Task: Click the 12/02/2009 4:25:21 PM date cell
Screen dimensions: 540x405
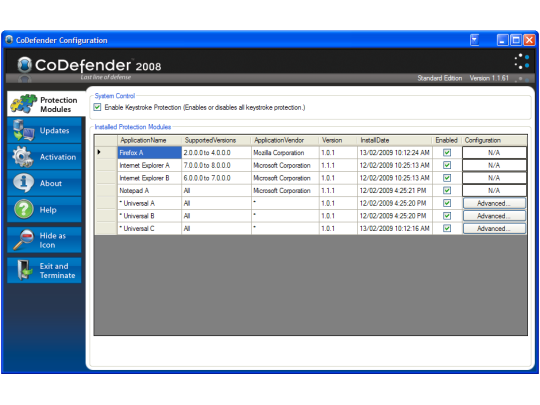Action: (395, 190)
